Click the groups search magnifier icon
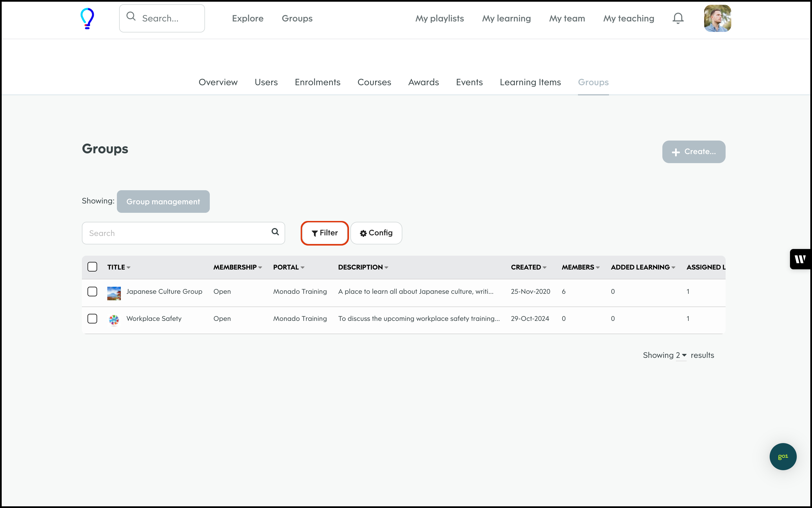Image resolution: width=812 pixels, height=508 pixels. tap(275, 232)
